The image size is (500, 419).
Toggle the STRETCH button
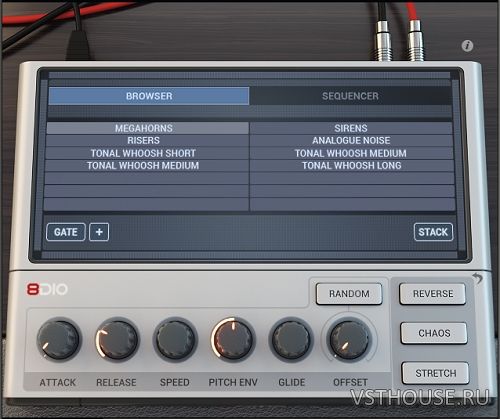[x=435, y=373]
